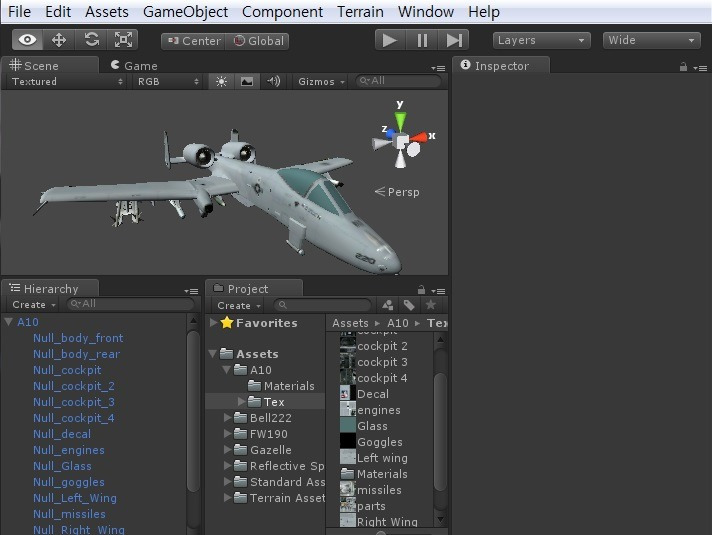Open the Inspector panel options menu

pos(700,68)
